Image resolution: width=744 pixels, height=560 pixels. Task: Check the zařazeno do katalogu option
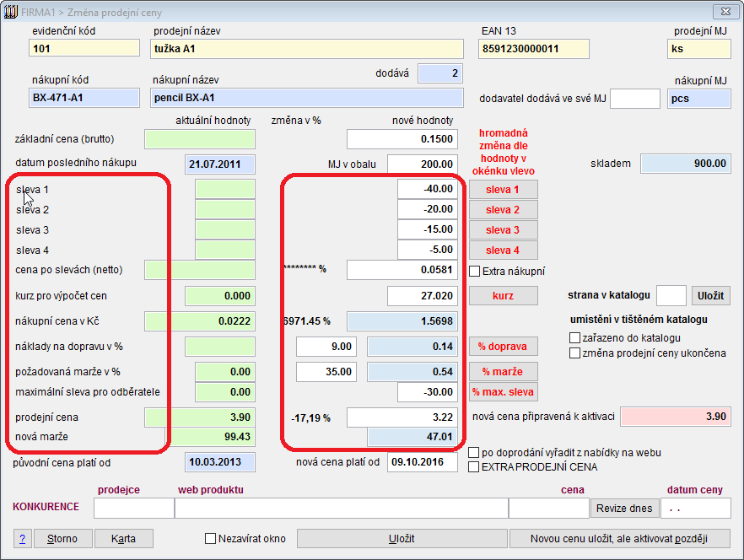click(575, 338)
